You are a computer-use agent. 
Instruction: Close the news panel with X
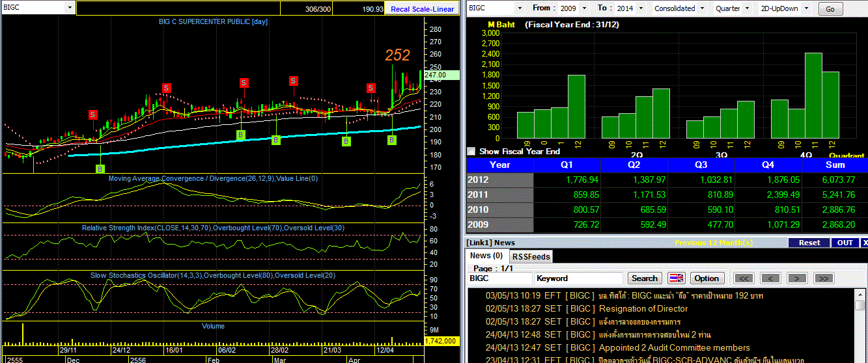click(x=865, y=243)
